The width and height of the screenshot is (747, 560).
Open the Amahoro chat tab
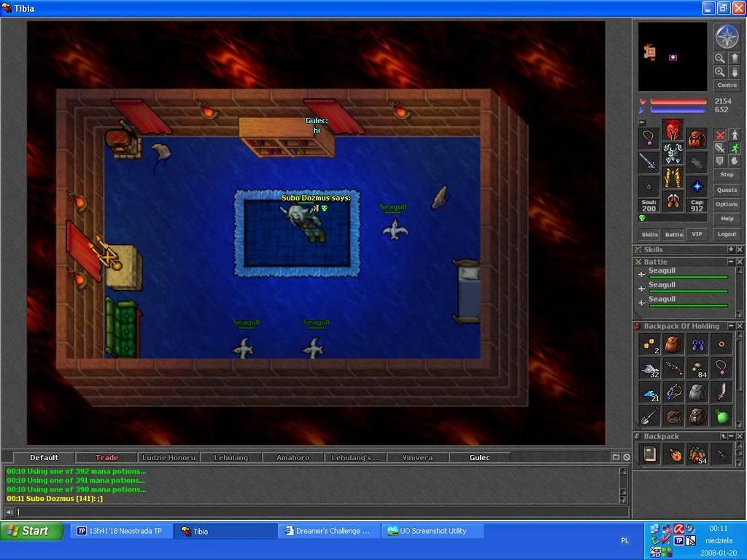click(293, 458)
